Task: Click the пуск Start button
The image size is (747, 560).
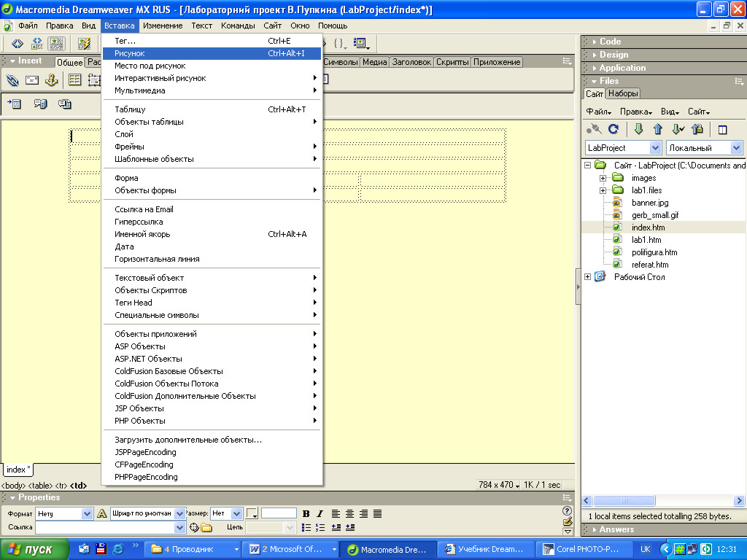Action: [x=34, y=550]
